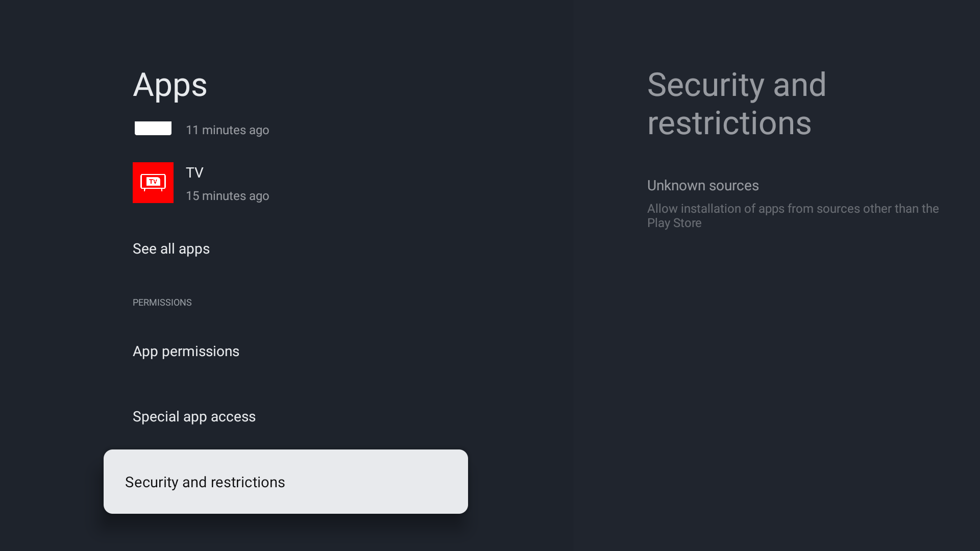Image resolution: width=980 pixels, height=551 pixels.
Task: Click the white app icon above TV
Action: [153, 128]
